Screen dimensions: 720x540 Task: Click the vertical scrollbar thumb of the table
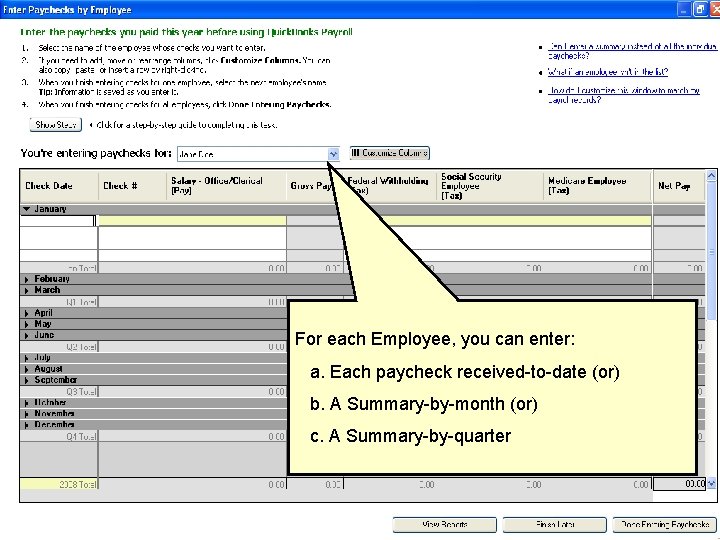pos(711,252)
